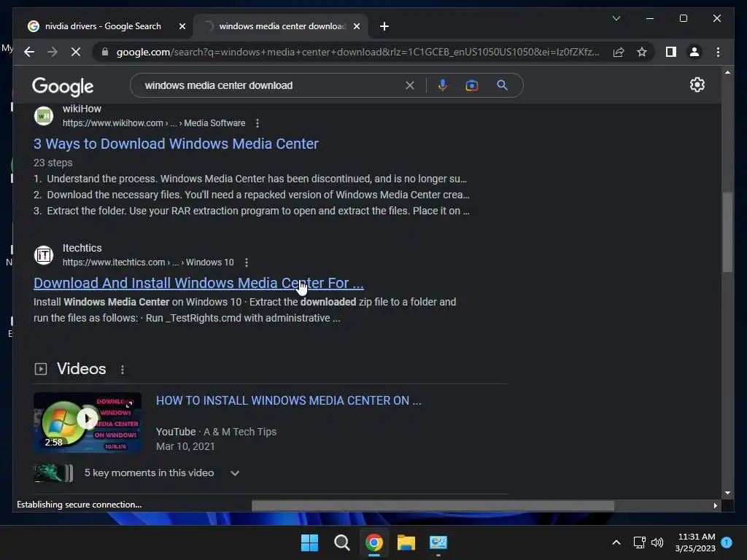
Task: Click the wikihow.com URL breadcrumb
Action: 154,123
